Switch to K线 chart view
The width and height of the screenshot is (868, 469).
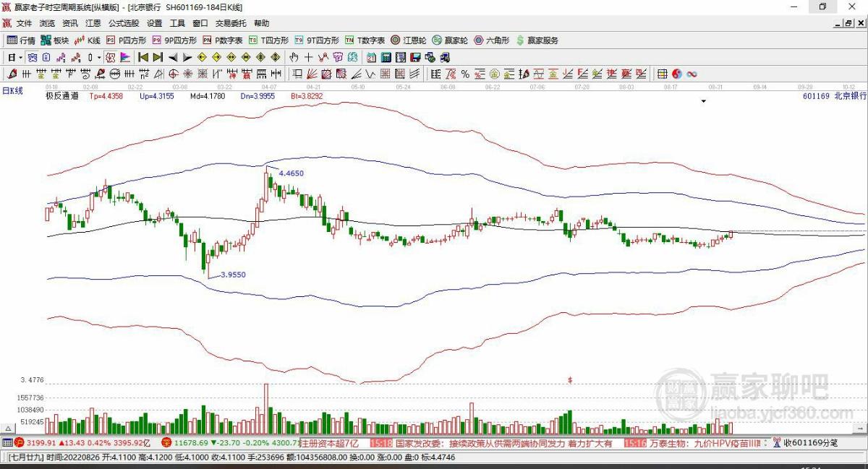coord(88,40)
